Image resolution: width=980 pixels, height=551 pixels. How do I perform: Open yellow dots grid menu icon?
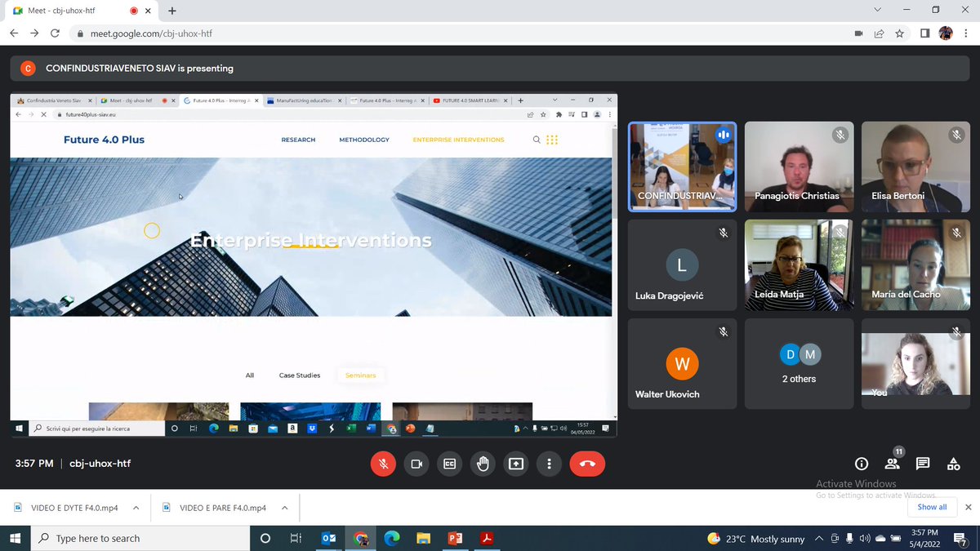click(x=552, y=140)
